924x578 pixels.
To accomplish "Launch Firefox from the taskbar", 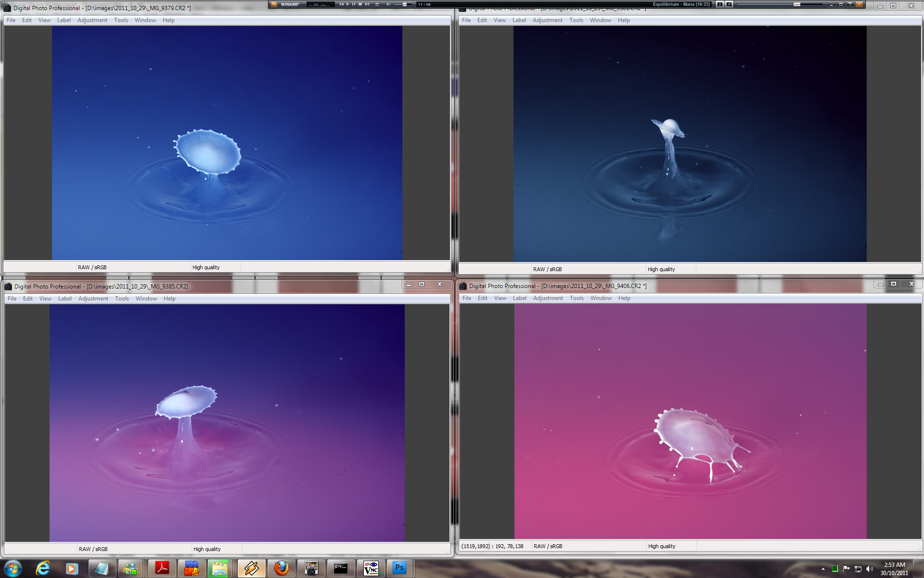I will coord(282,568).
